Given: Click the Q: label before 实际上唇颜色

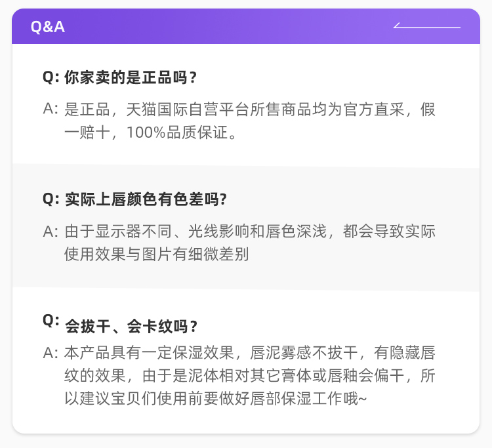Looking at the screenshot, I should (x=51, y=199).
